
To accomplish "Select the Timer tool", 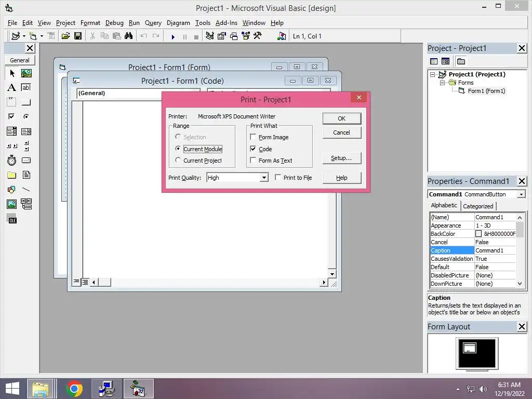I will pos(12,160).
